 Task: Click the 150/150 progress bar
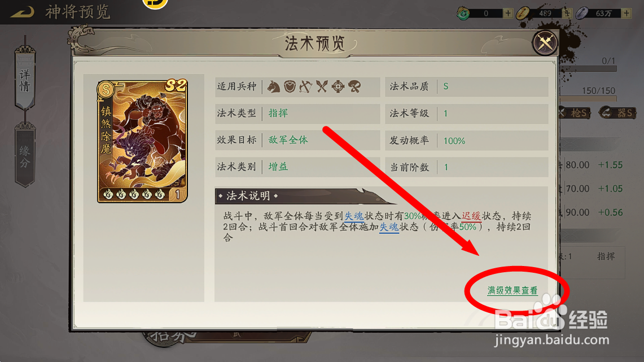(x=588, y=99)
